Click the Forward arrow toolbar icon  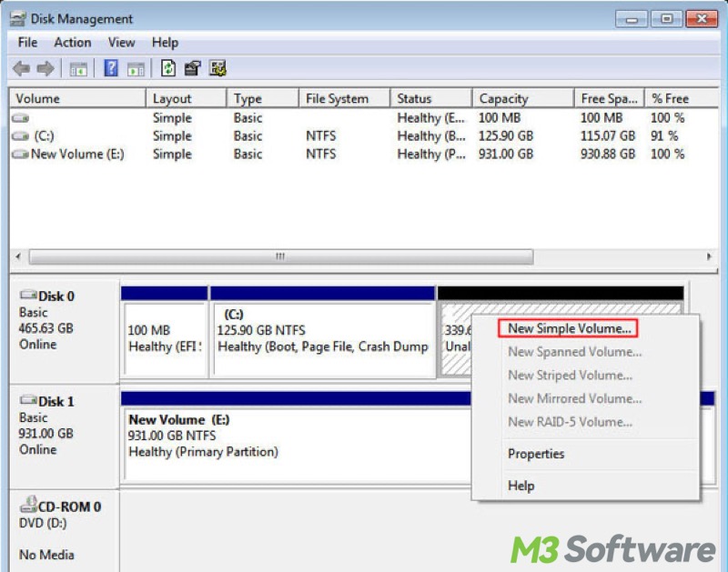coord(45,69)
